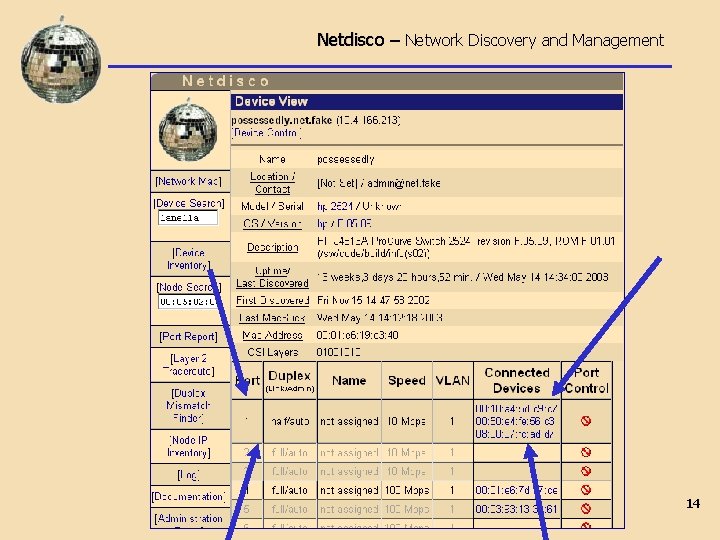Click port control icon in third port row

click(x=585, y=471)
